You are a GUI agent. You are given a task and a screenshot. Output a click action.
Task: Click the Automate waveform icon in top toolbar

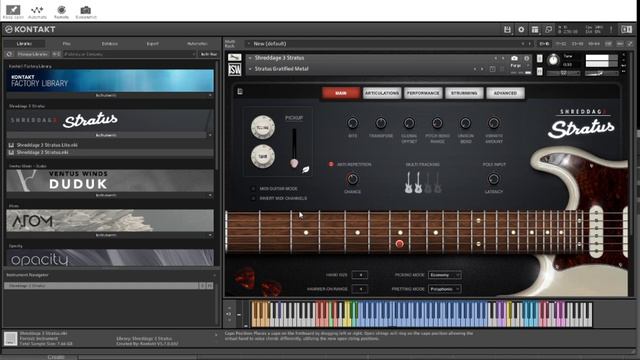tap(37, 10)
